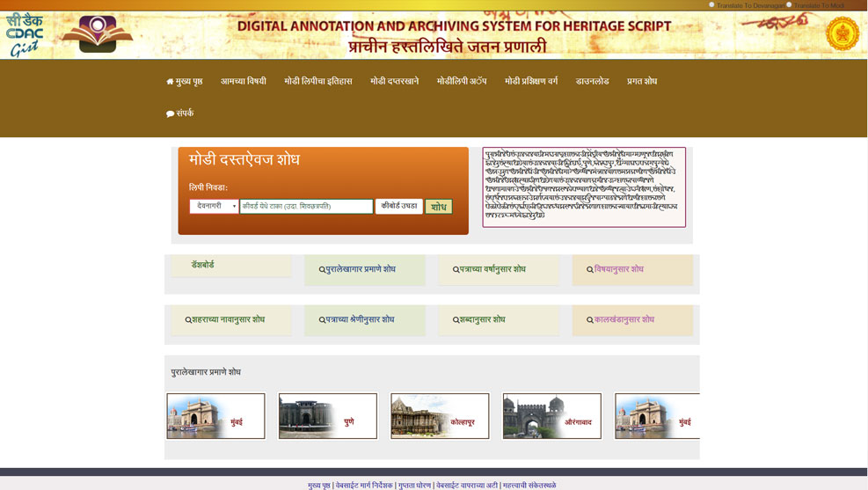
Task: Click magnifier icon on शहराच्या नावानुसार शोध
Action: pos(188,320)
